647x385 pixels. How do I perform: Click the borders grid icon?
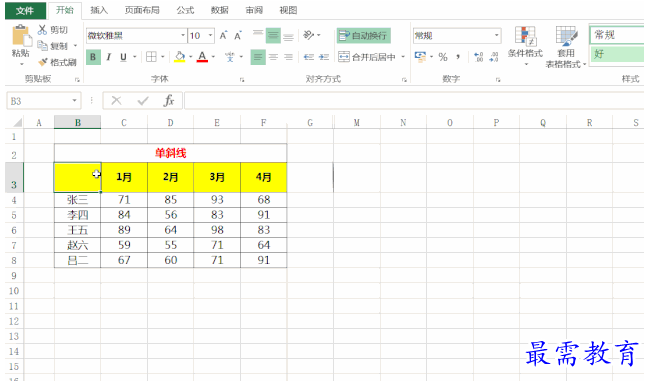pos(151,57)
